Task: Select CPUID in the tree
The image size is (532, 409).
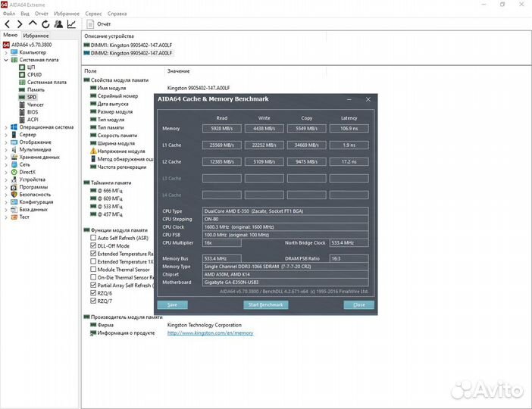Action: point(34,75)
